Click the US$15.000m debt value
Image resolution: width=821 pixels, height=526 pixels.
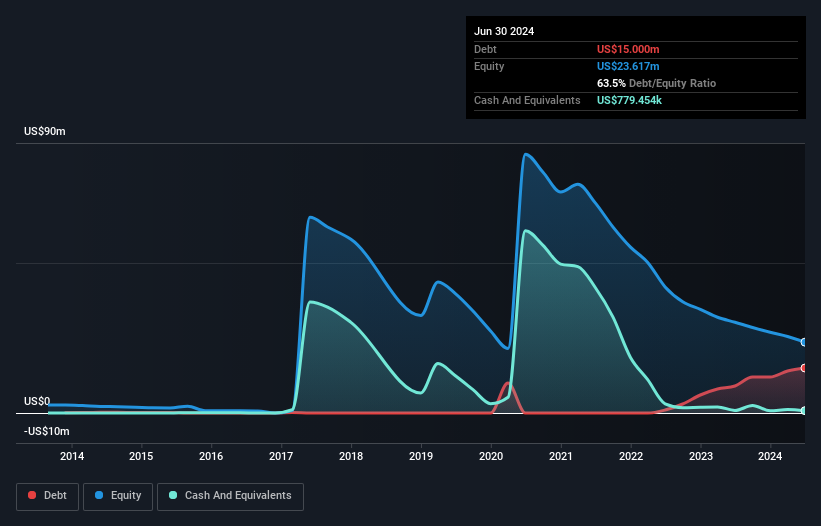628,49
